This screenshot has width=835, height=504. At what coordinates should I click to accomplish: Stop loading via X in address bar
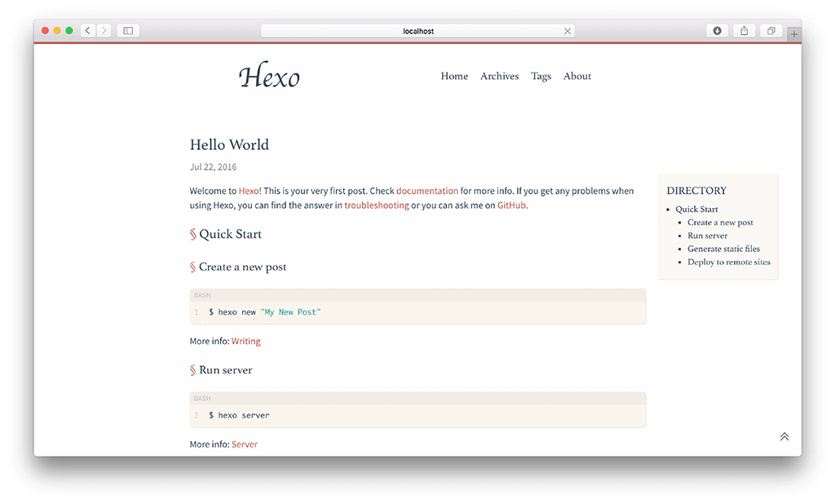click(x=568, y=31)
